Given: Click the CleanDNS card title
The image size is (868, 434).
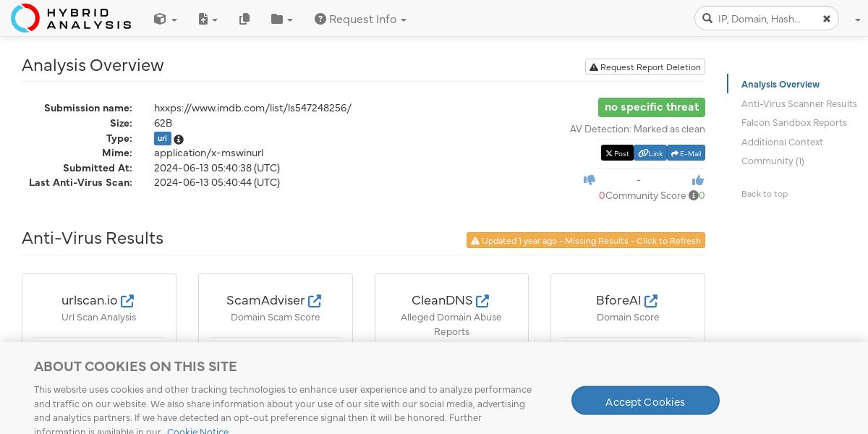Looking at the screenshot, I should point(442,300).
